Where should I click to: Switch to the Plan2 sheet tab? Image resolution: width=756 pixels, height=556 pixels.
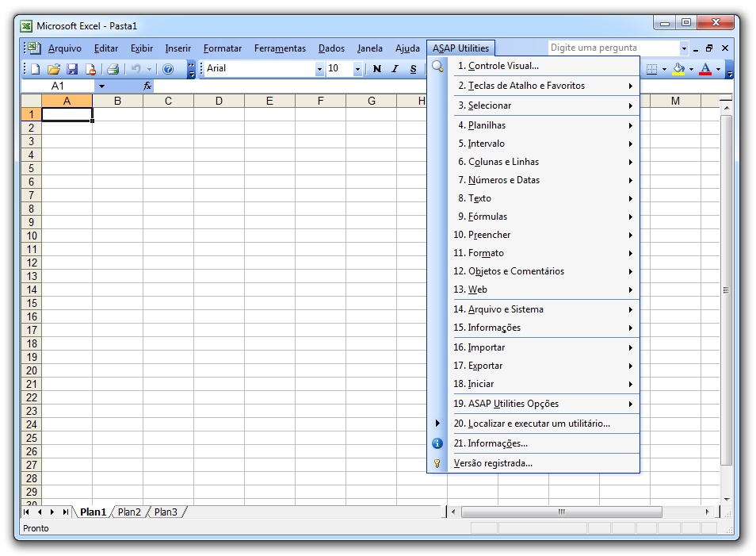[128, 512]
